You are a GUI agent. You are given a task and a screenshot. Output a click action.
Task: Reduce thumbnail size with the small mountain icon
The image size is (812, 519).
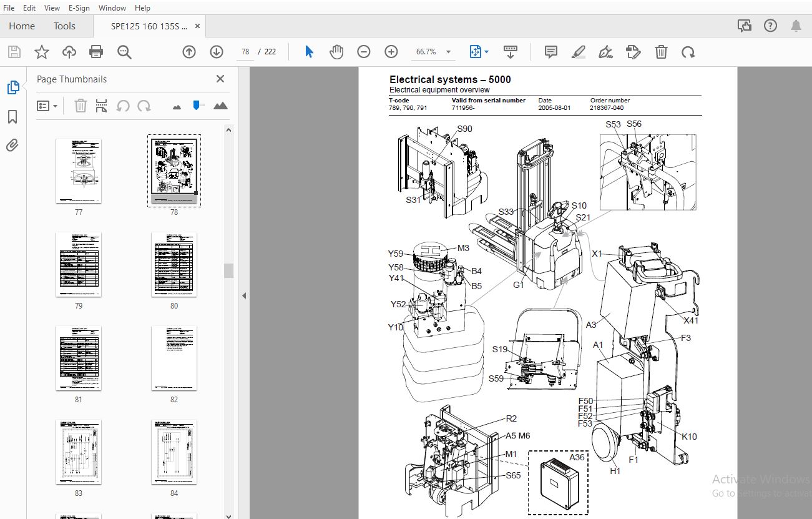[177, 107]
